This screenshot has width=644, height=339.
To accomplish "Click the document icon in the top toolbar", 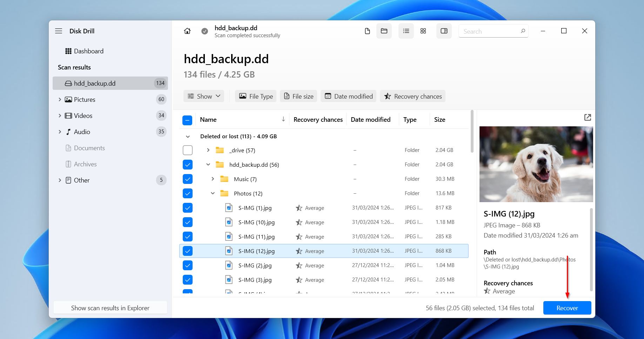I will [x=367, y=31].
